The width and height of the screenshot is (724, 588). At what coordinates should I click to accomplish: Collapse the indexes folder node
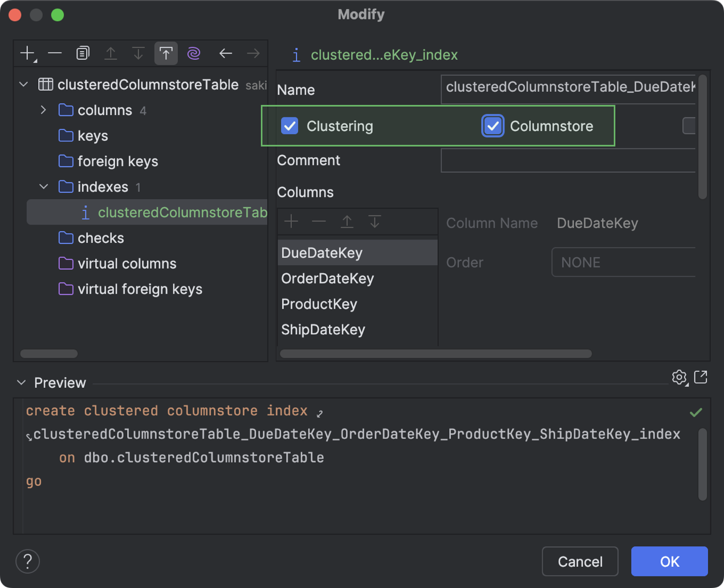point(43,186)
